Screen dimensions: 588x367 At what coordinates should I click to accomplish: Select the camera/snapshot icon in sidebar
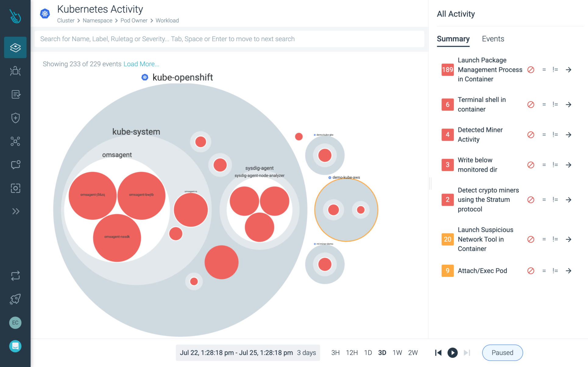pos(16,187)
